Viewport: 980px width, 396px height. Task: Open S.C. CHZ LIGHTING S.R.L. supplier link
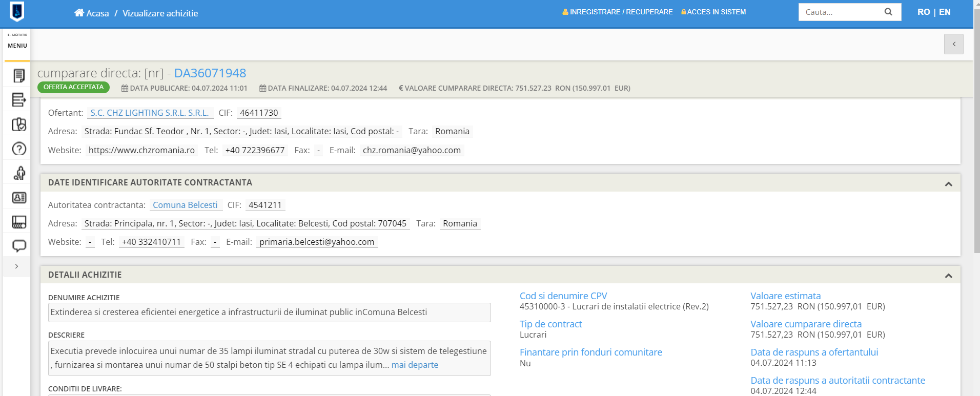click(150, 113)
